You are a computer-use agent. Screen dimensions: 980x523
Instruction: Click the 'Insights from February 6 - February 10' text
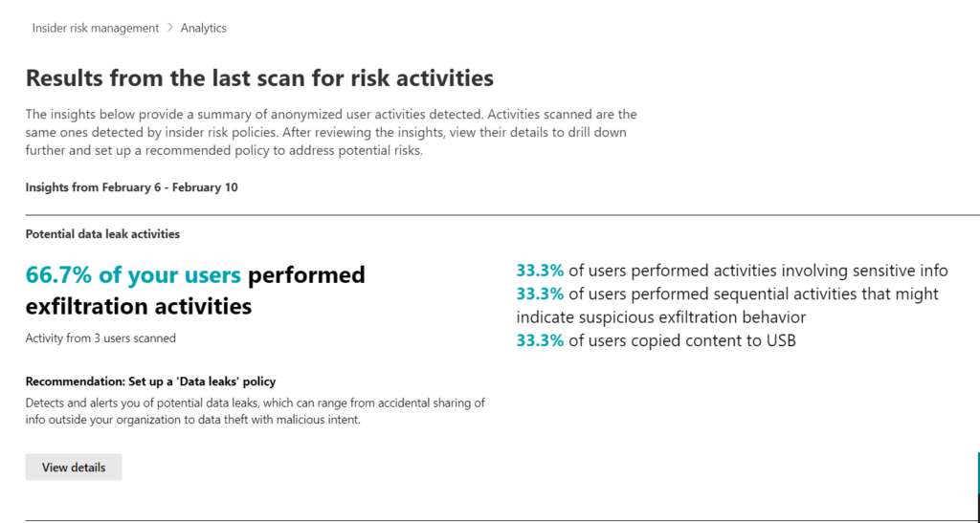132,187
